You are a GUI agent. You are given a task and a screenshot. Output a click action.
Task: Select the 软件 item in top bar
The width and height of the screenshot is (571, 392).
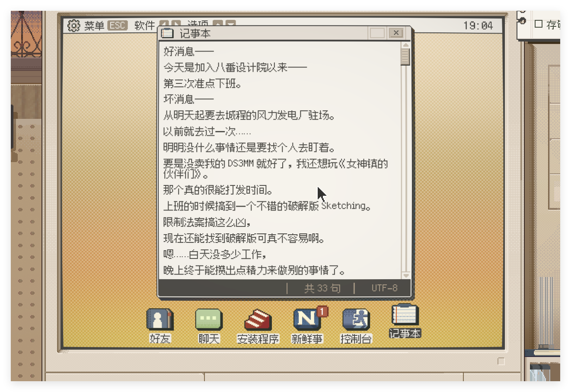[x=144, y=25]
